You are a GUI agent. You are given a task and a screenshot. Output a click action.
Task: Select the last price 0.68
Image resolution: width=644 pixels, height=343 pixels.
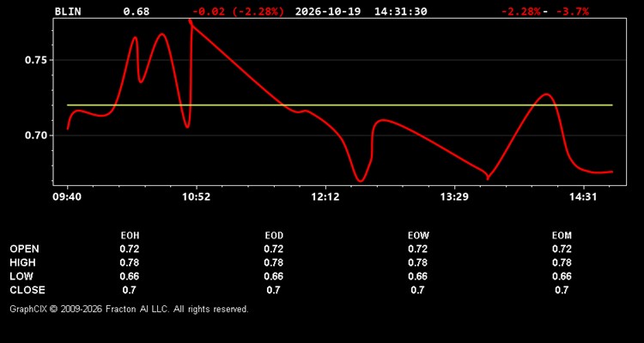137,11
